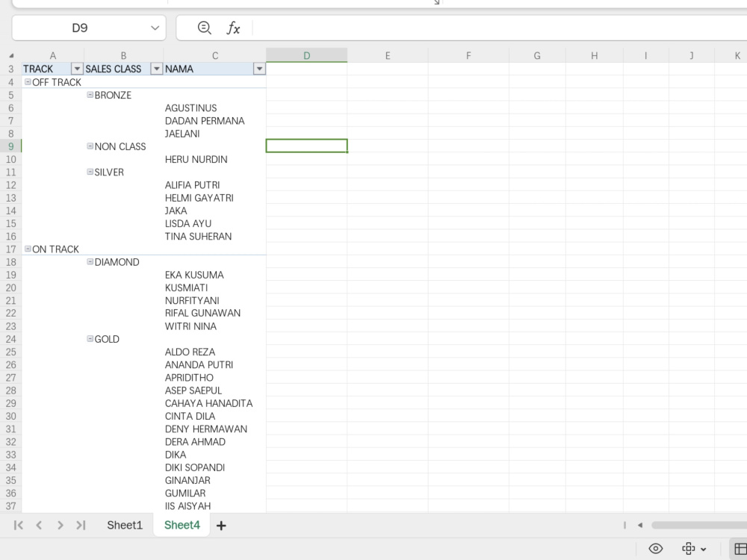747x560 pixels.
Task: Collapse the BRONZE group
Action: pos(90,95)
